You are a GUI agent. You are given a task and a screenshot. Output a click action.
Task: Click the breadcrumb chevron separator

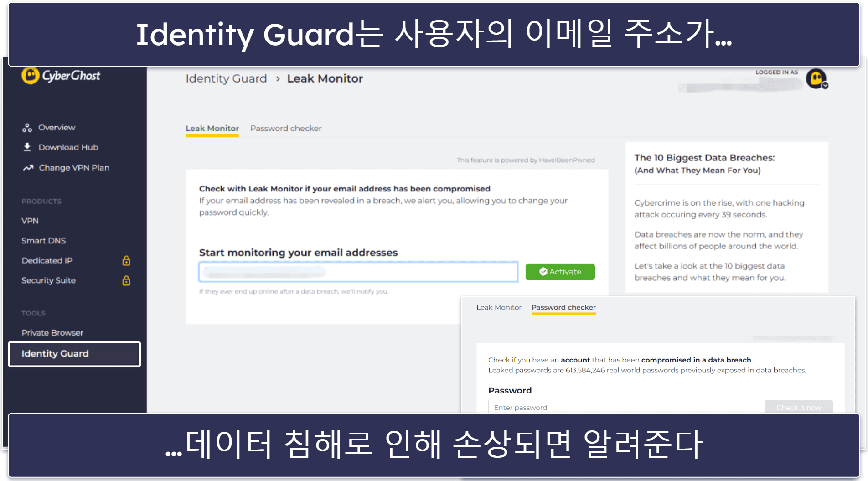[x=278, y=79]
